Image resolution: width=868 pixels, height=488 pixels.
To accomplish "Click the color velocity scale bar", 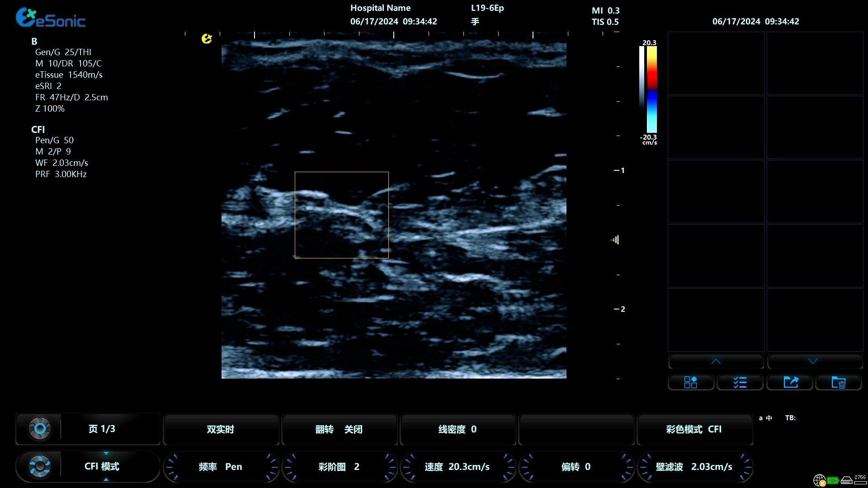I will coord(652,89).
